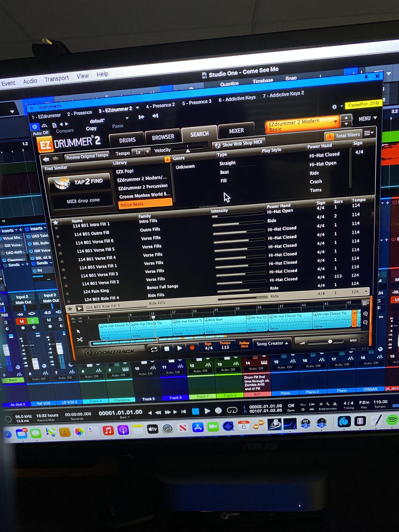
Task: Select the arrow pointer tool in song track
Action: (78, 331)
